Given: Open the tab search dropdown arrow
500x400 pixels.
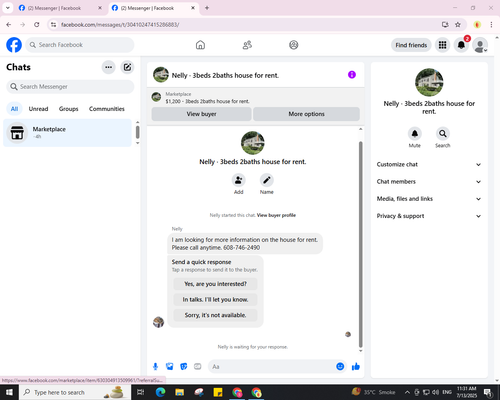Looking at the screenshot, I should coord(7,8).
